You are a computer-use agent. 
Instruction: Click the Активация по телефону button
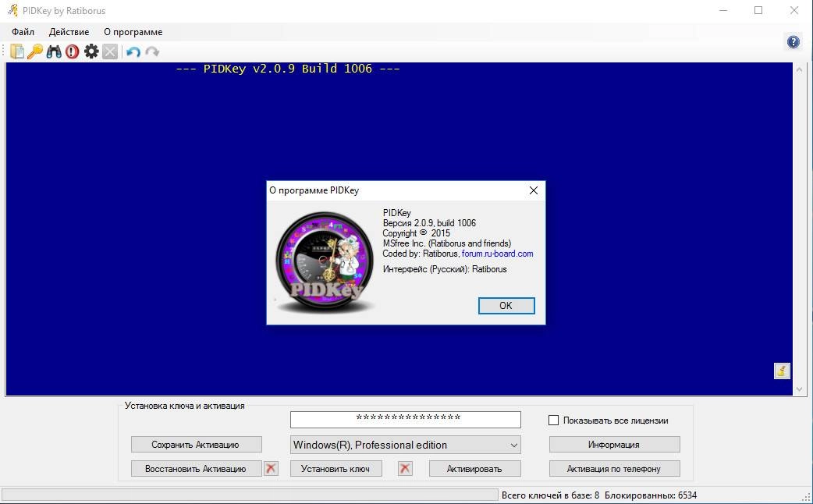614,469
